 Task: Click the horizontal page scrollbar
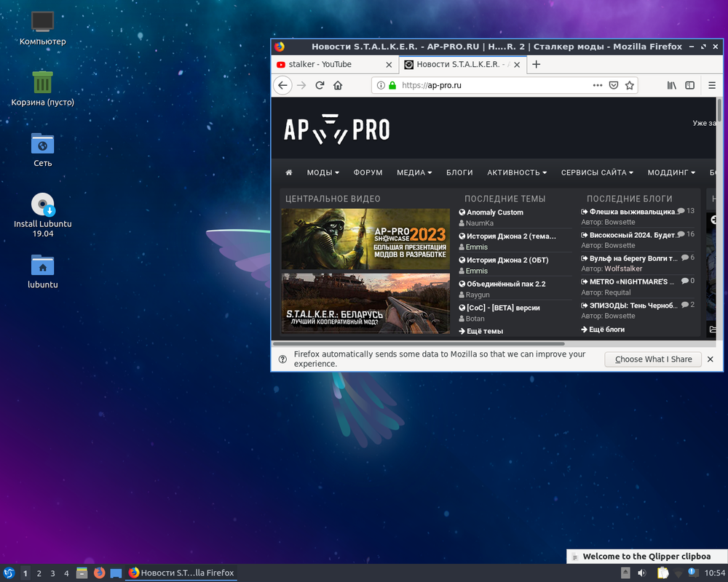pyautogui.click(x=419, y=344)
